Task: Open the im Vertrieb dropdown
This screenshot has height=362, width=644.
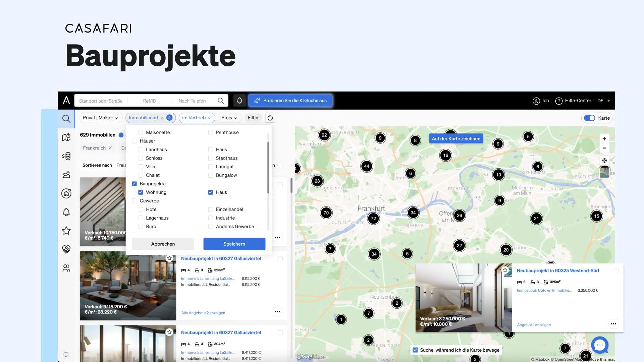Action: pos(197,118)
